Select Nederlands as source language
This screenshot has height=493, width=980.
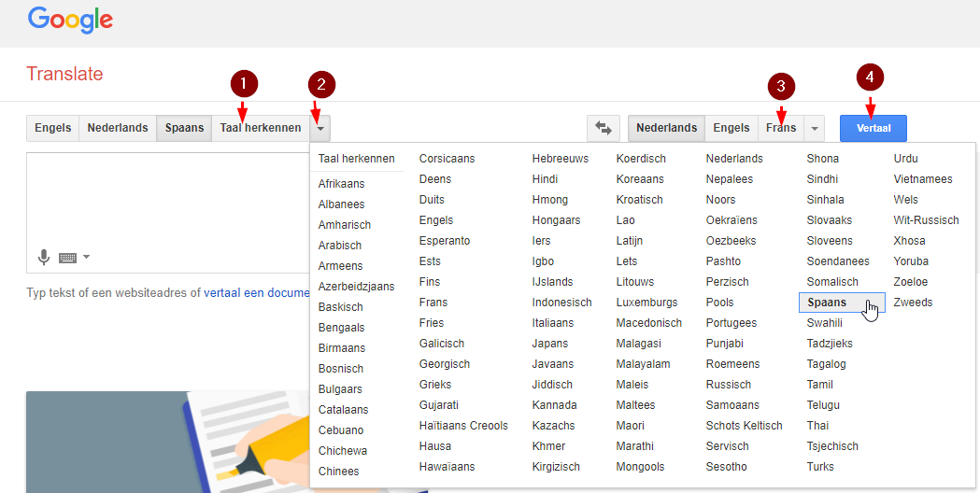pyautogui.click(x=118, y=128)
